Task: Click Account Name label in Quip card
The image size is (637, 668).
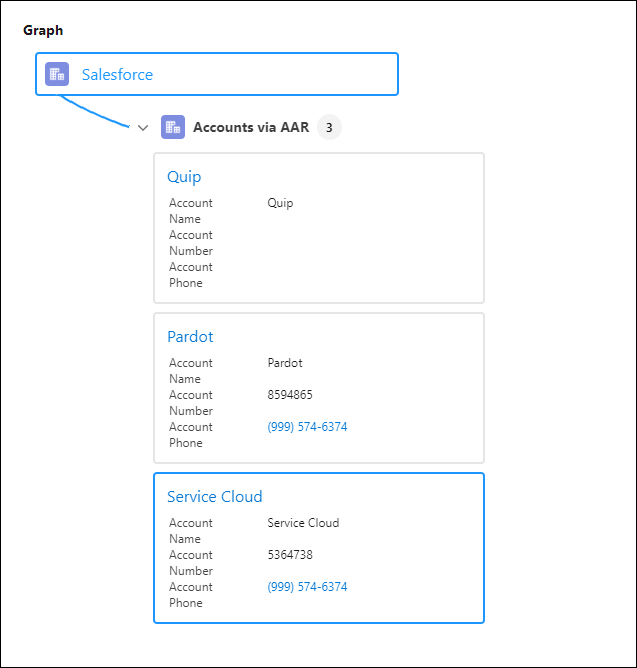Action: coord(190,210)
